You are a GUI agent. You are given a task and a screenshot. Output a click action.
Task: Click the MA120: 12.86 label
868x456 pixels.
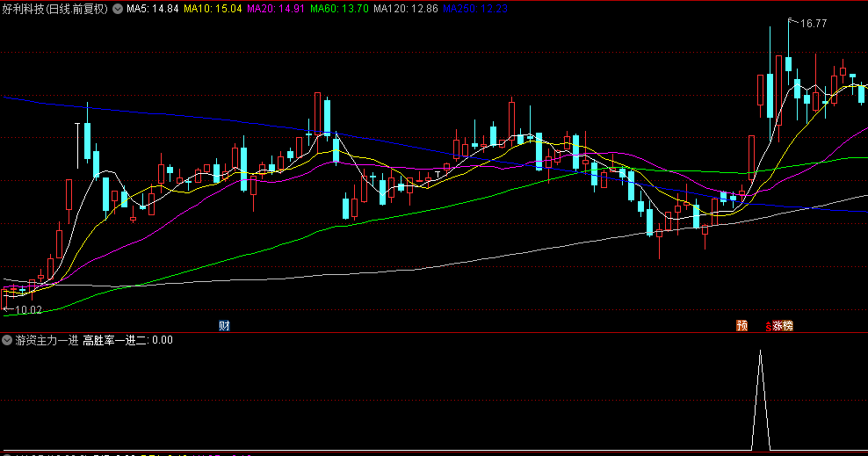tap(405, 9)
